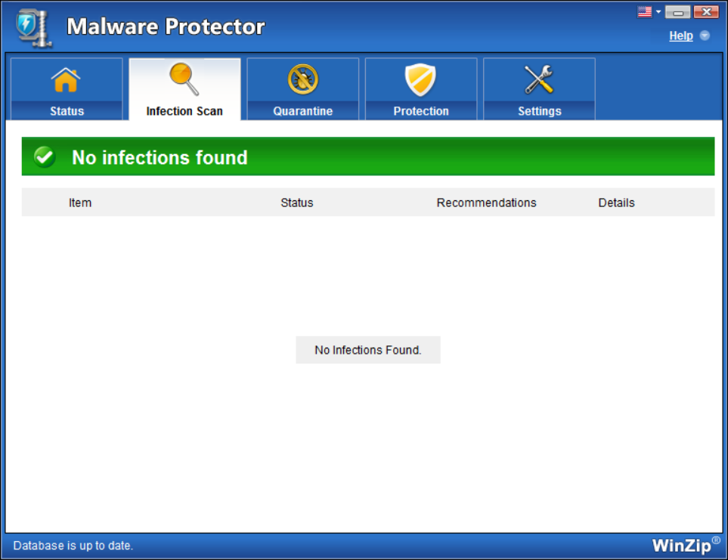Click the Details column header
This screenshot has height=560, width=728.
tap(616, 203)
